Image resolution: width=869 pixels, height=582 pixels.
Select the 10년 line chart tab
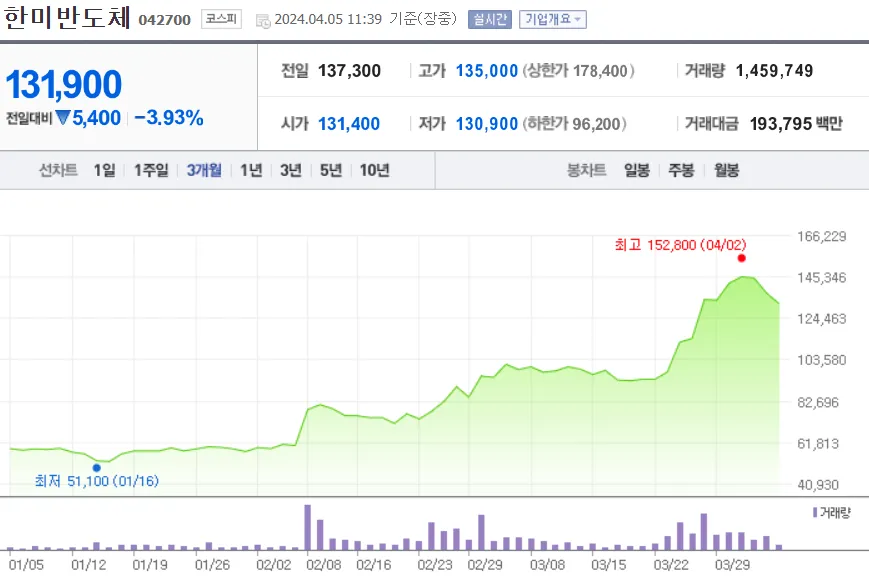[x=374, y=170]
